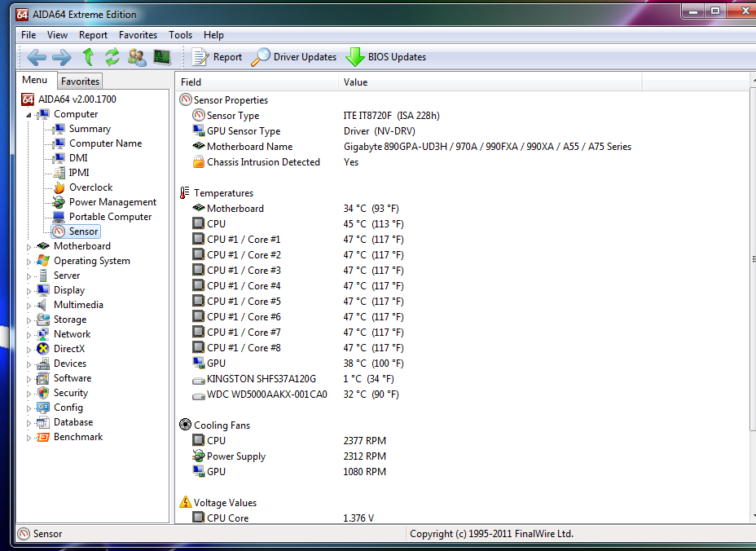Click the Security shield icon in tree
Image resolution: width=756 pixels, height=551 pixels.
(x=43, y=393)
